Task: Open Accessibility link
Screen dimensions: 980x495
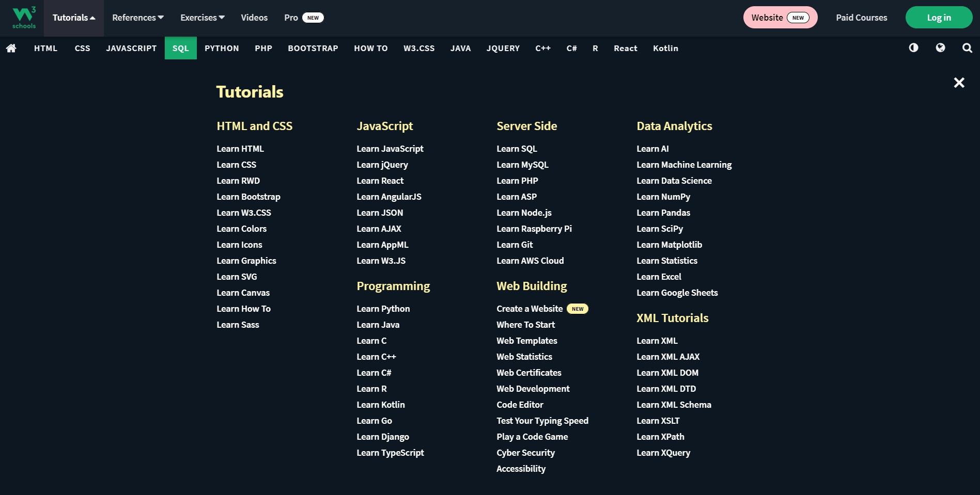Action: pyautogui.click(x=521, y=469)
